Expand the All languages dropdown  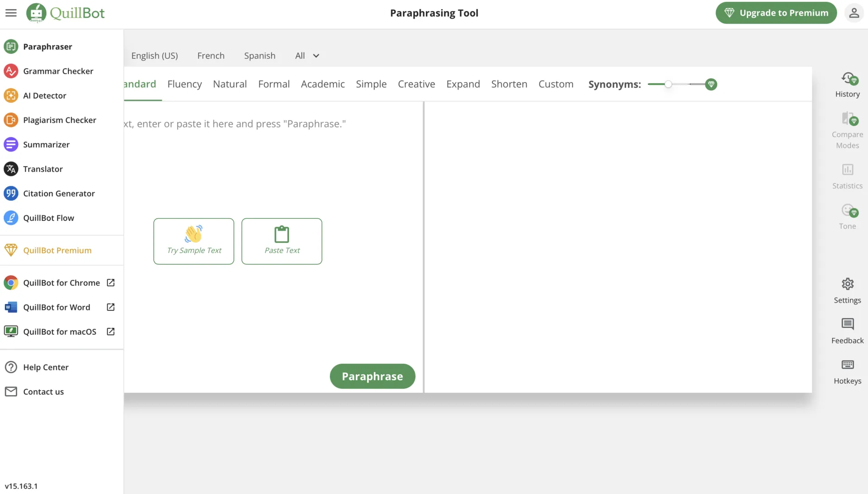click(x=307, y=56)
